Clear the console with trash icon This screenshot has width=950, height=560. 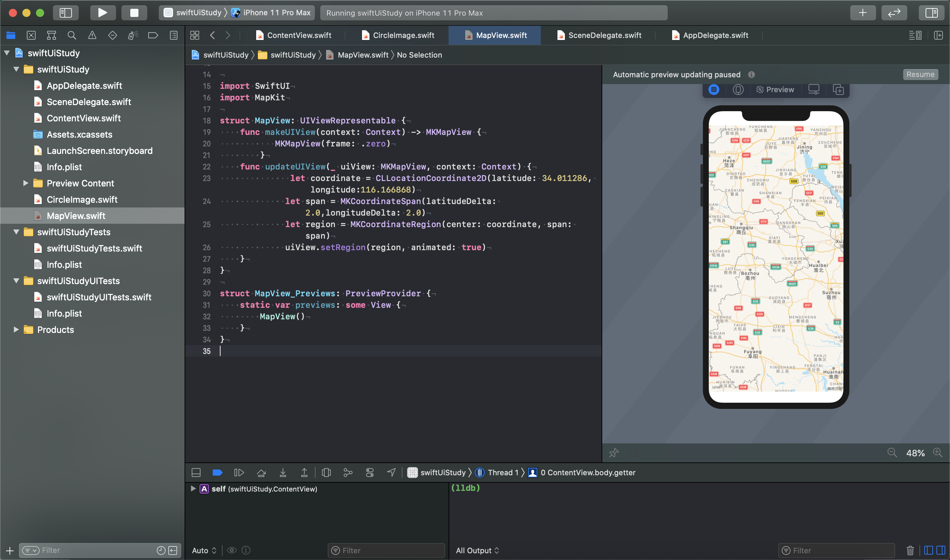click(x=910, y=550)
